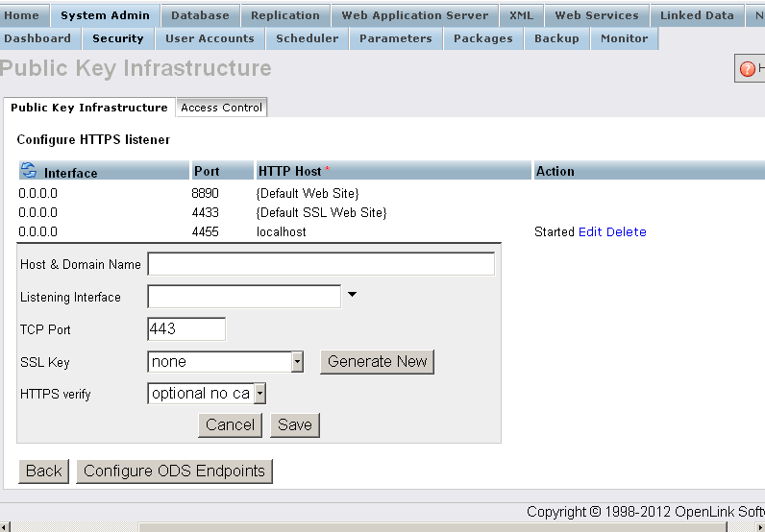Open the HTTPS verify dropdown
Viewport: 765px width, 532px height.
click(x=259, y=393)
